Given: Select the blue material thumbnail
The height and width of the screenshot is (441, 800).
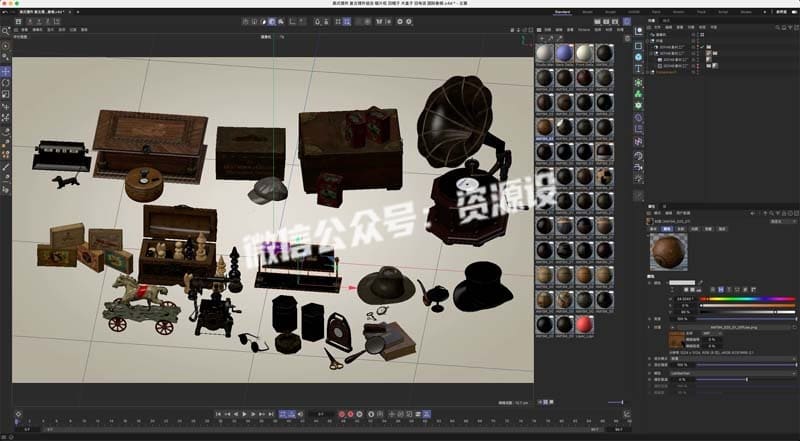Looking at the screenshot, I should 564,53.
